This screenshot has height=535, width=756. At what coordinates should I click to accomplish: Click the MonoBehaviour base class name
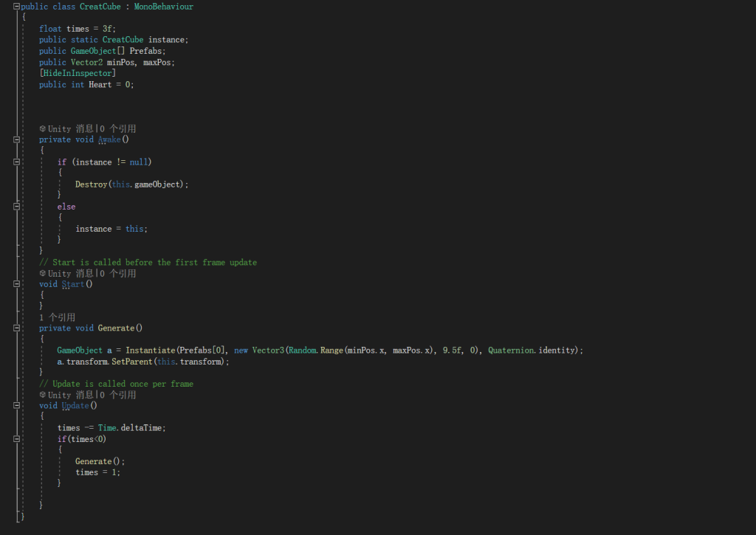coord(163,7)
